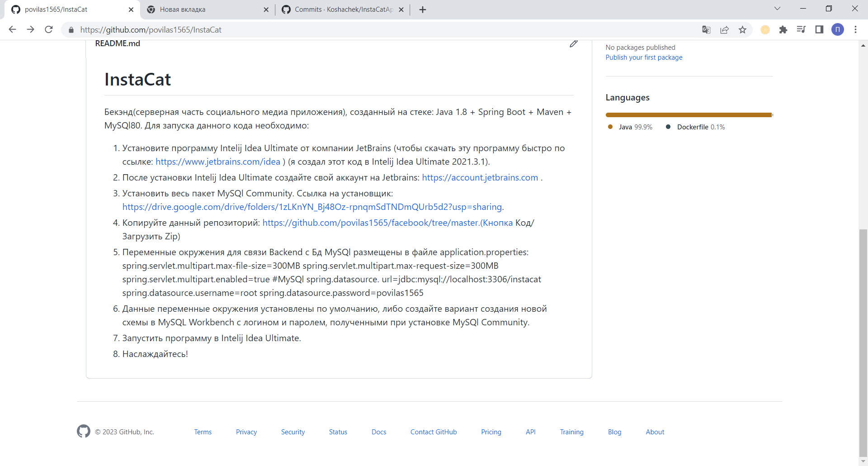Open the API footer link
The image size is (868, 466).
(531, 432)
